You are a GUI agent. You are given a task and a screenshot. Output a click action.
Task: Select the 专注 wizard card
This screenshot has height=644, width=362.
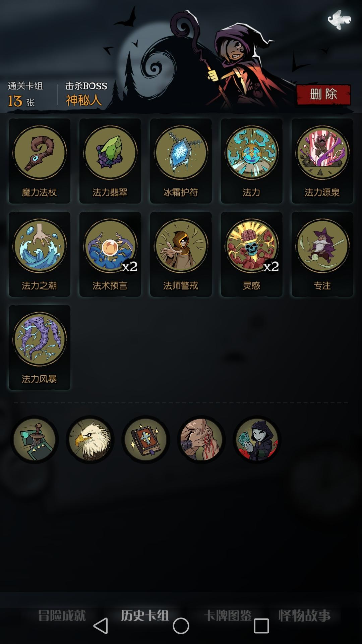click(322, 254)
